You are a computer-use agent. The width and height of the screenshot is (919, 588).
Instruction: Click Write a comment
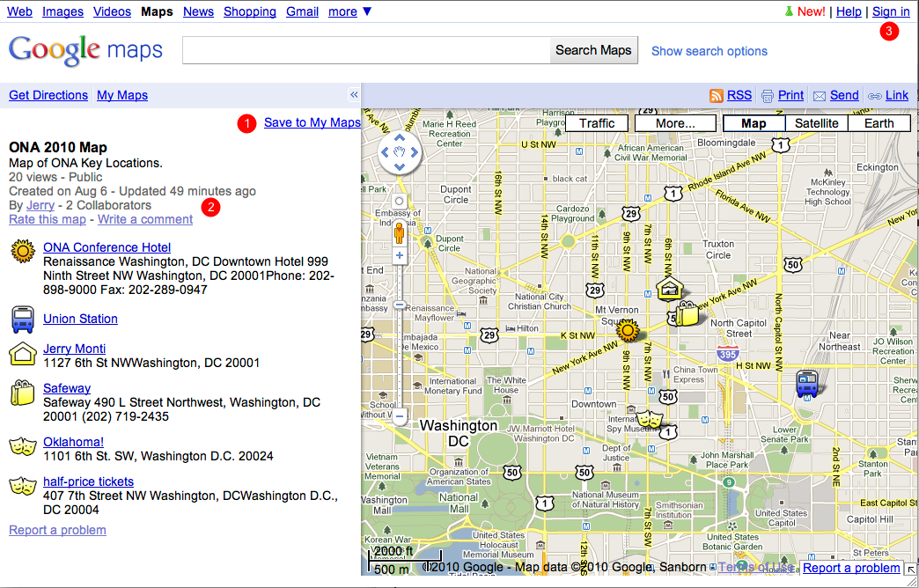[145, 219]
